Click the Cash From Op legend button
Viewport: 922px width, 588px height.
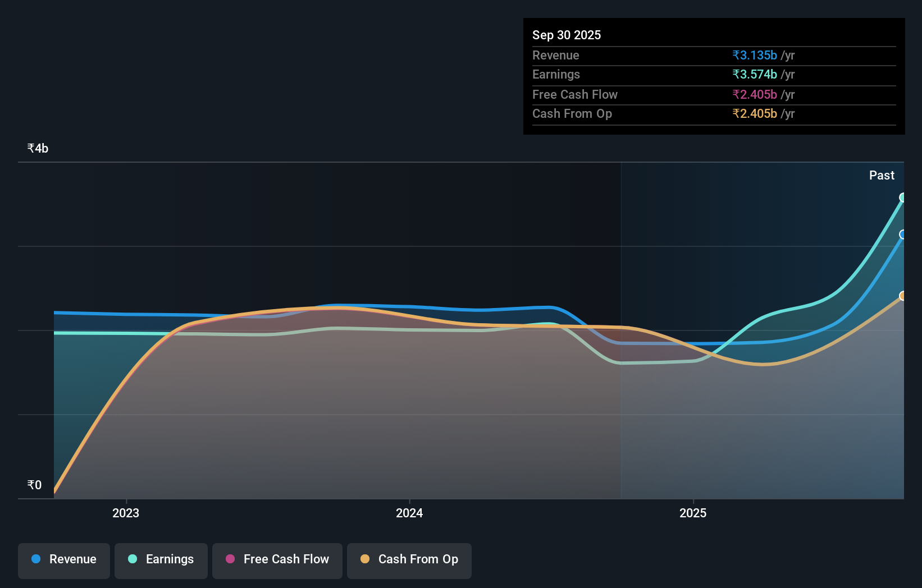(409, 560)
